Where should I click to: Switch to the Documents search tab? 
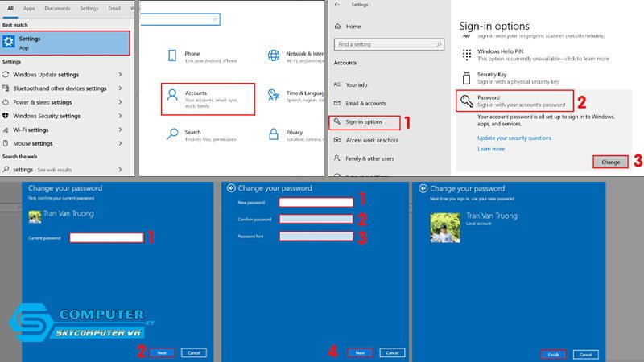(x=57, y=9)
